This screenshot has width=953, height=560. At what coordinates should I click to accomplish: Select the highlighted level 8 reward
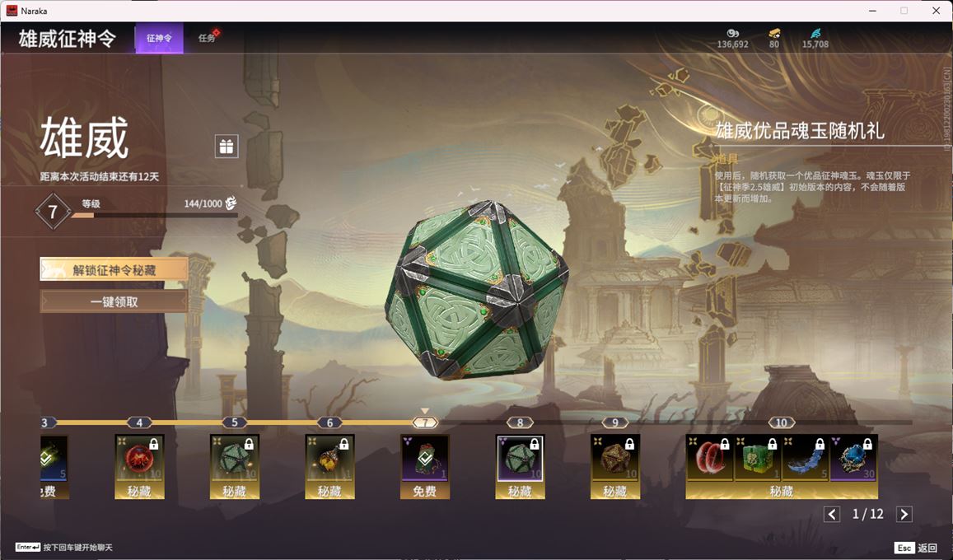(520, 466)
